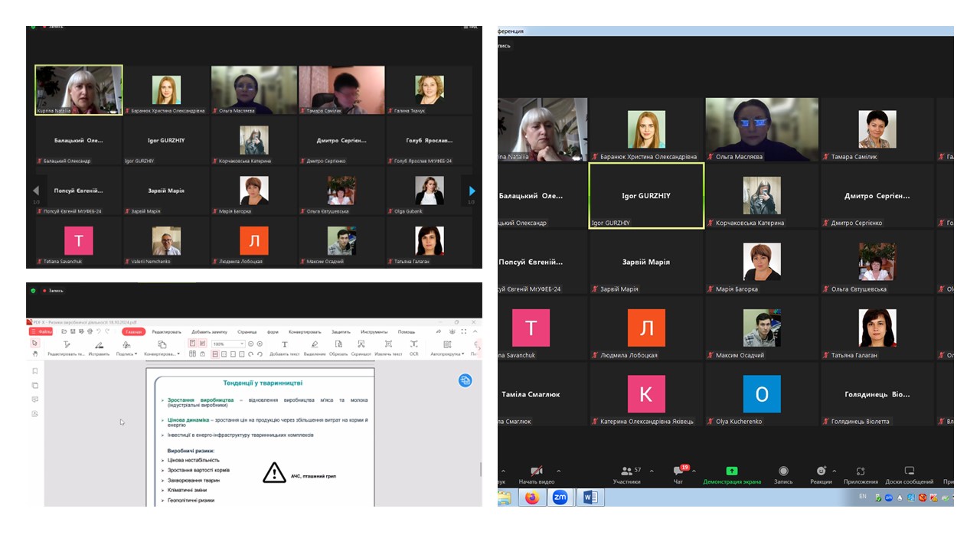
Task: Click Zoom icon in Windows taskbar
Action: (560, 497)
